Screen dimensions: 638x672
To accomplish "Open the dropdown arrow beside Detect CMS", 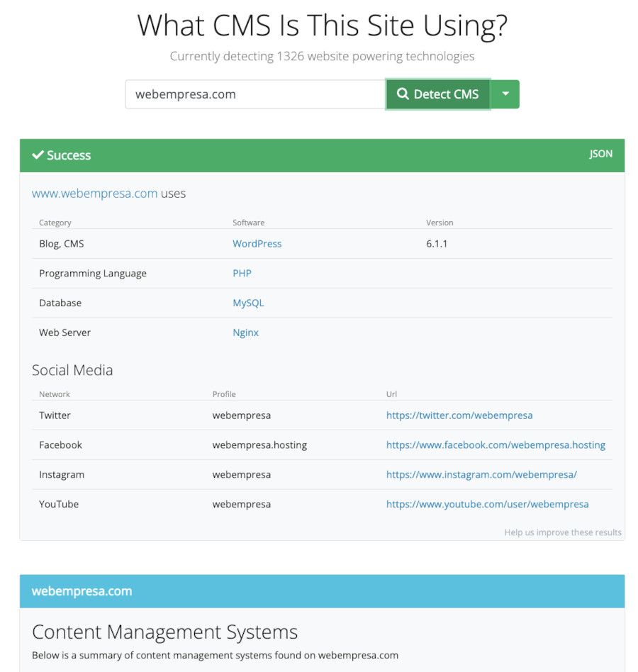I will coord(505,94).
